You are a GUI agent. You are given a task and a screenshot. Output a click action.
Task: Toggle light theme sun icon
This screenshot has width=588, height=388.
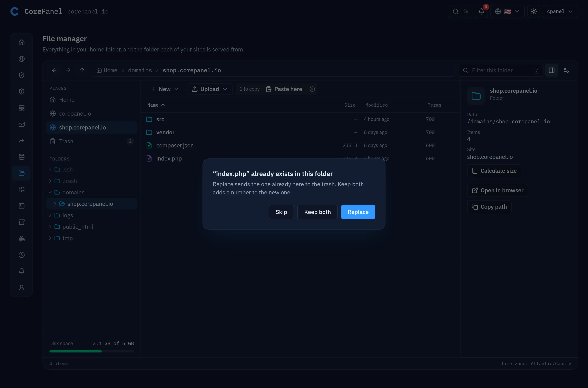pyautogui.click(x=533, y=11)
